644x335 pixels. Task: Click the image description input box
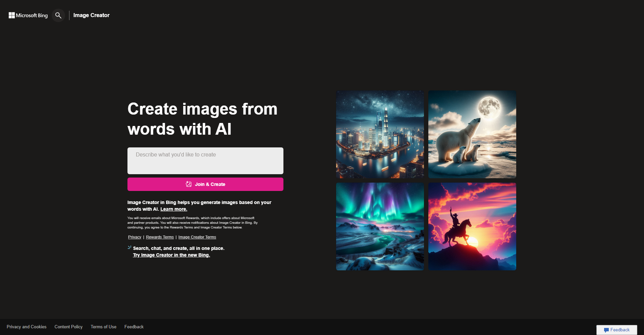[205, 160]
